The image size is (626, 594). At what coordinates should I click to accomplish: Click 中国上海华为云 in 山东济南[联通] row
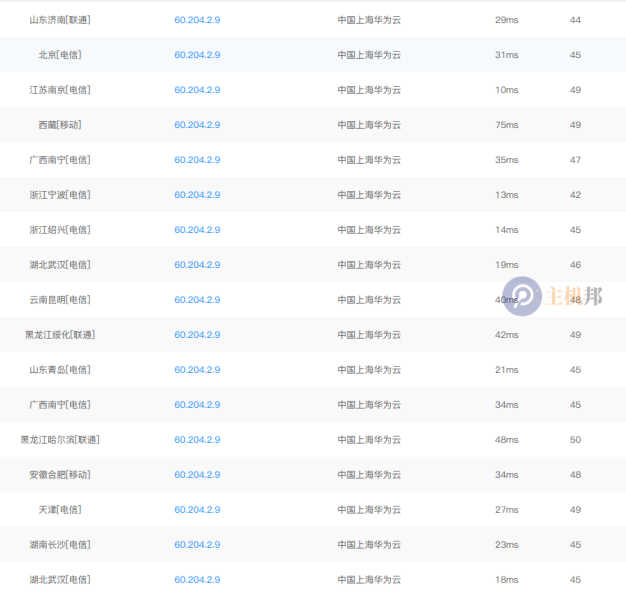[369, 20]
